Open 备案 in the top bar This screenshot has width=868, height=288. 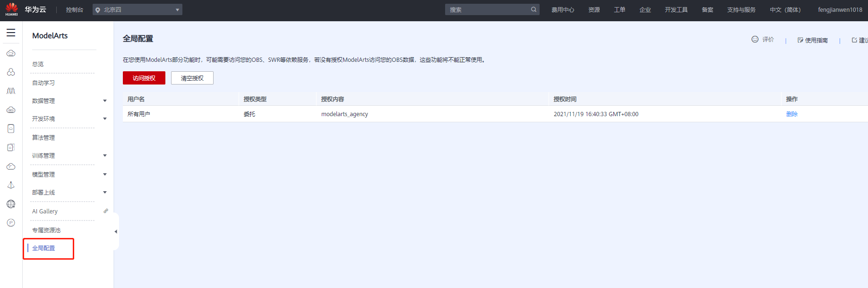(x=707, y=9)
